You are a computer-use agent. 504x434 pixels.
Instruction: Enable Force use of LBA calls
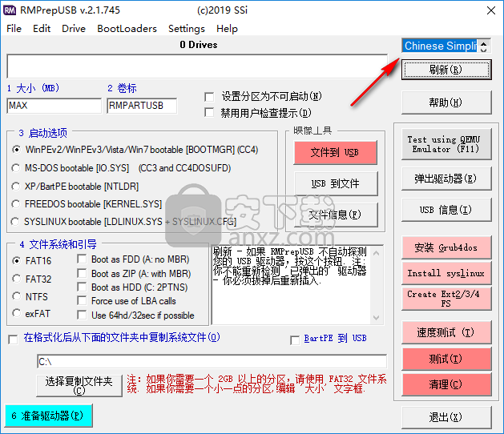(82, 301)
